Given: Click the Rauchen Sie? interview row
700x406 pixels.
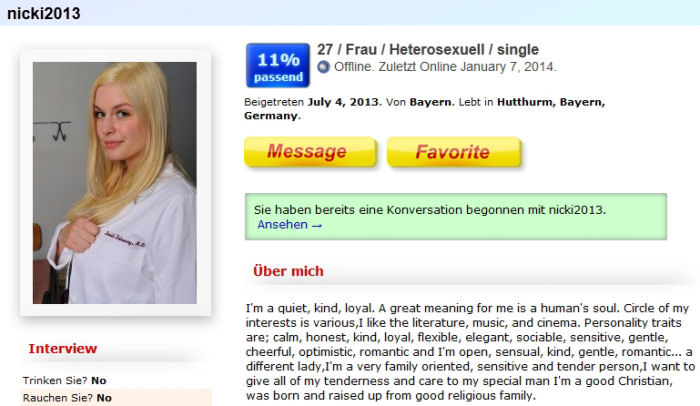Looking at the screenshot, I should pos(116,398).
